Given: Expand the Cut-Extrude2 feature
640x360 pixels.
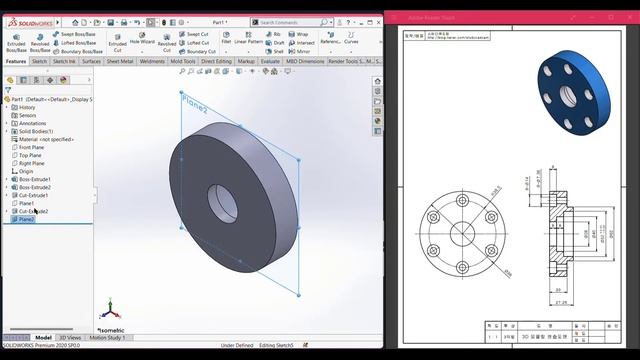Looking at the screenshot, I should pos(7,211).
